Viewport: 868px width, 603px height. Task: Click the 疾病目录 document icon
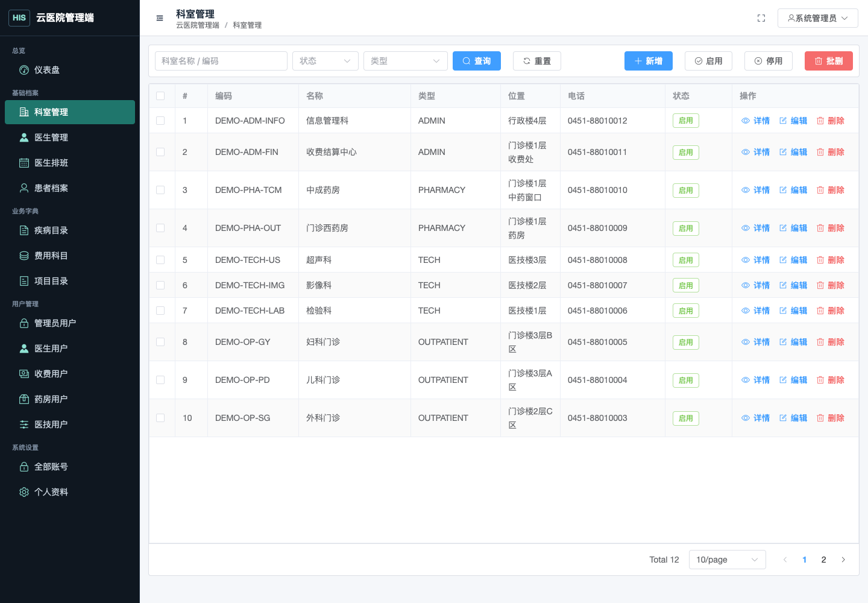[24, 230]
